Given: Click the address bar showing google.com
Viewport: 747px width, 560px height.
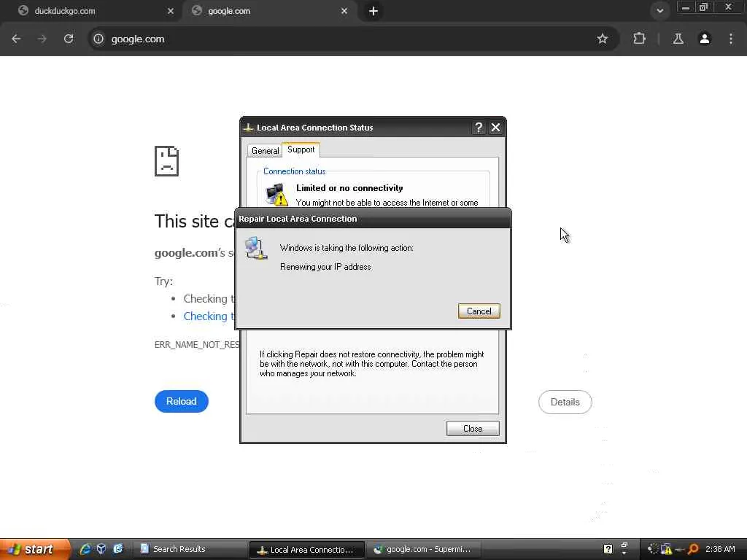Looking at the screenshot, I should tap(352, 39).
